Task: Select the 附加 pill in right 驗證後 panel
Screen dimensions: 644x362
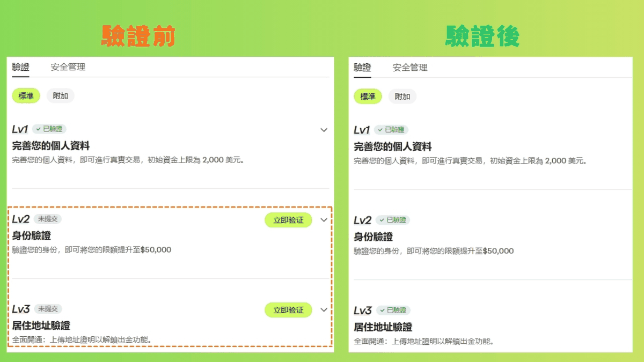Action: (402, 97)
